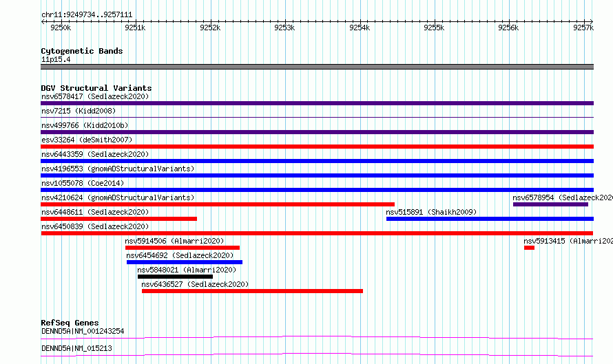Image resolution: width=613 pixels, height=364 pixels.
Task: Select the blue nsv6443359 variant bar
Action: click(317, 161)
